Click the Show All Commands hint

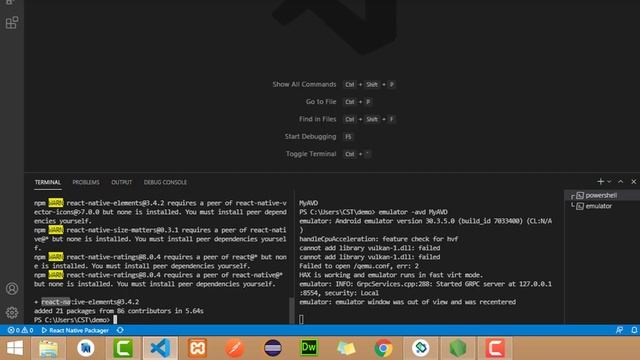click(333, 84)
